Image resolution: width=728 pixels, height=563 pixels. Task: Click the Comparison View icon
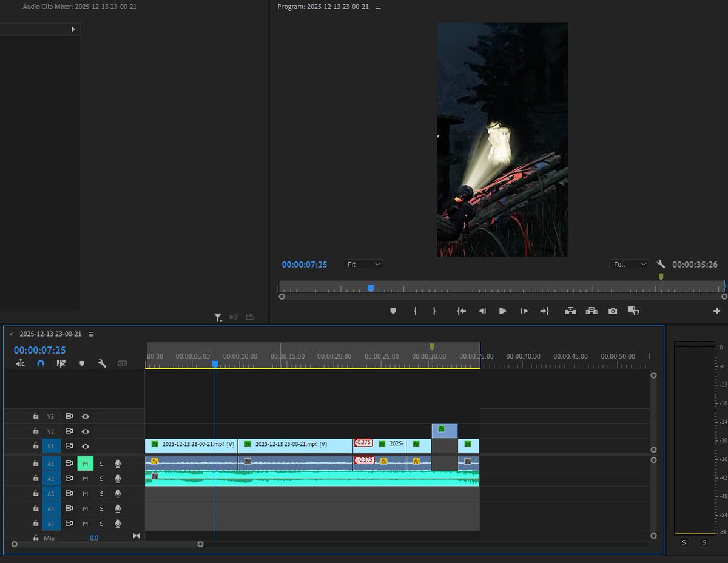tap(634, 311)
